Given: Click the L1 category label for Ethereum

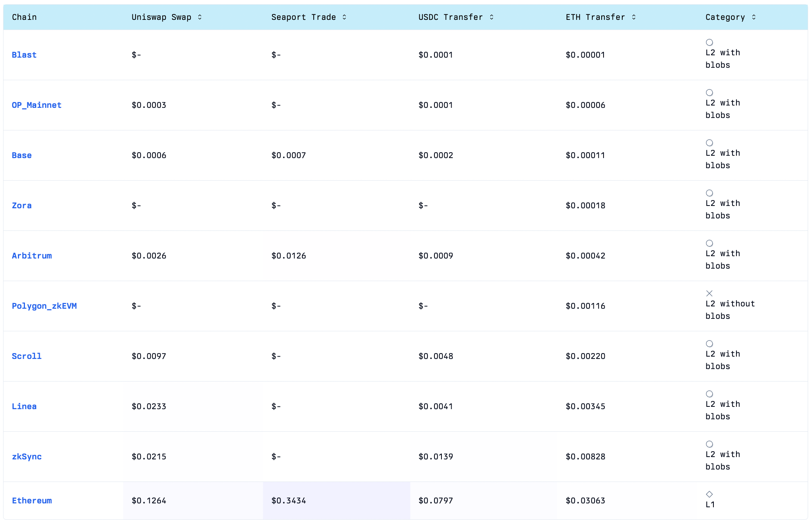Looking at the screenshot, I should [710, 505].
